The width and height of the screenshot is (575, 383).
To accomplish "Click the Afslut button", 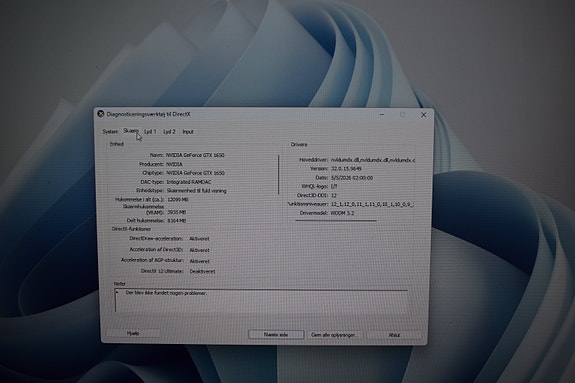I will tap(394, 335).
